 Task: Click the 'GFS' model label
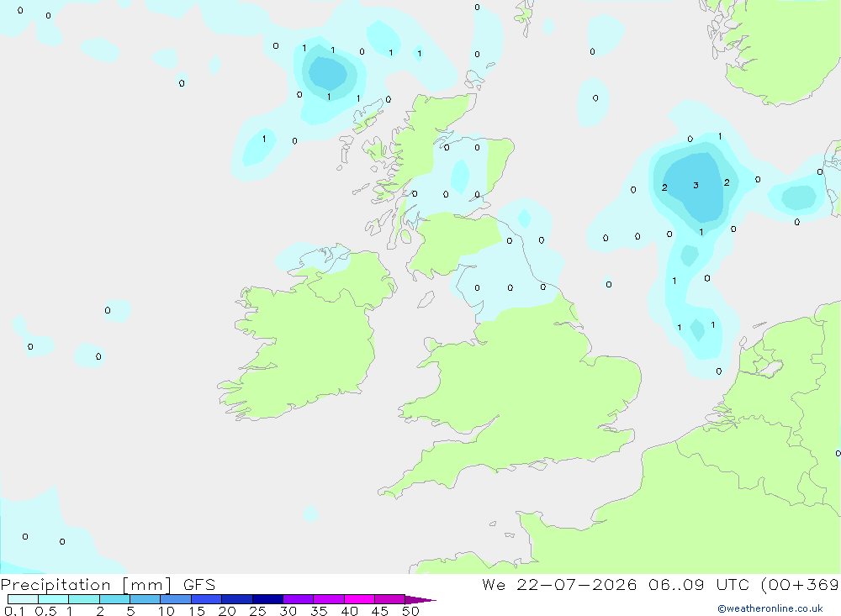pyautogui.click(x=199, y=585)
